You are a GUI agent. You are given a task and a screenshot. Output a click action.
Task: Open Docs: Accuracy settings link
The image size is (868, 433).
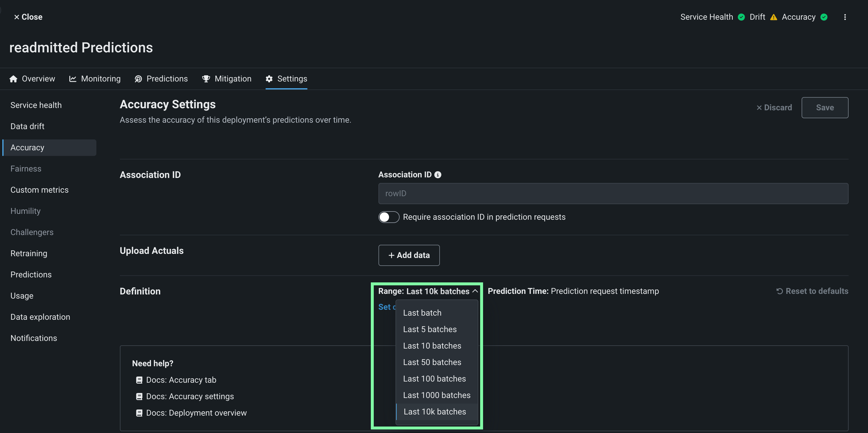coord(190,396)
